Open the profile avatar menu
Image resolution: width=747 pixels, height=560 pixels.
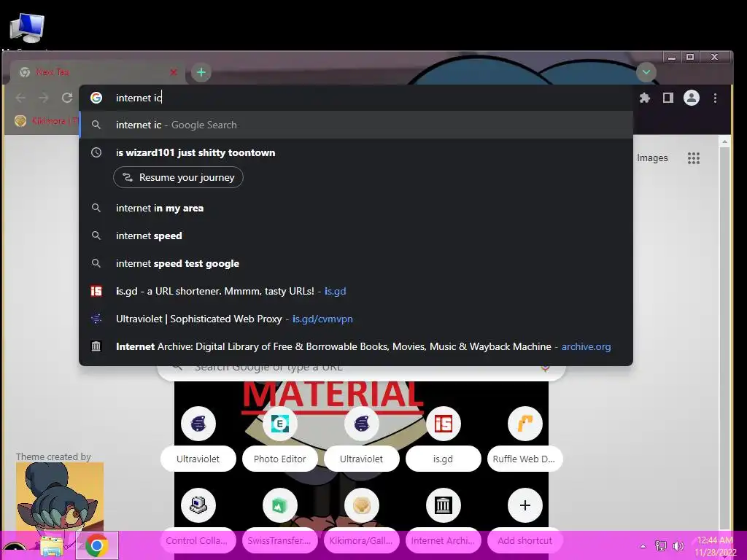click(692, 98)
